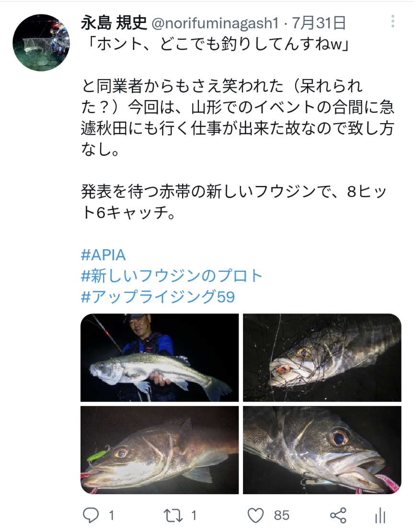Open photo of angler holding fish

[x=160, y=358]
